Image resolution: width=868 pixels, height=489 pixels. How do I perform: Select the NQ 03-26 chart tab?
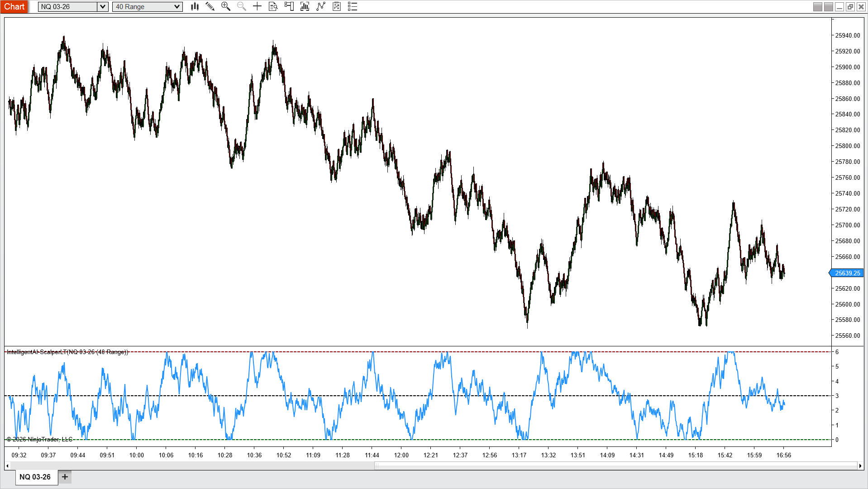(35, 477)
